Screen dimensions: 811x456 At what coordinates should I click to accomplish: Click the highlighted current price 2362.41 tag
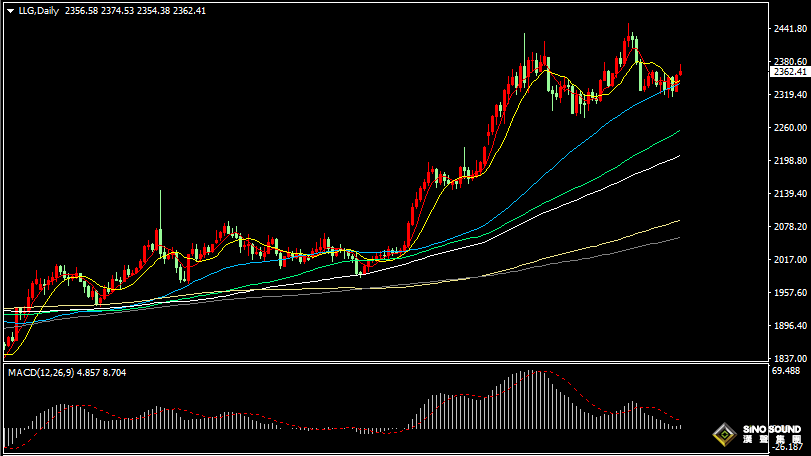tap(789, 72)
